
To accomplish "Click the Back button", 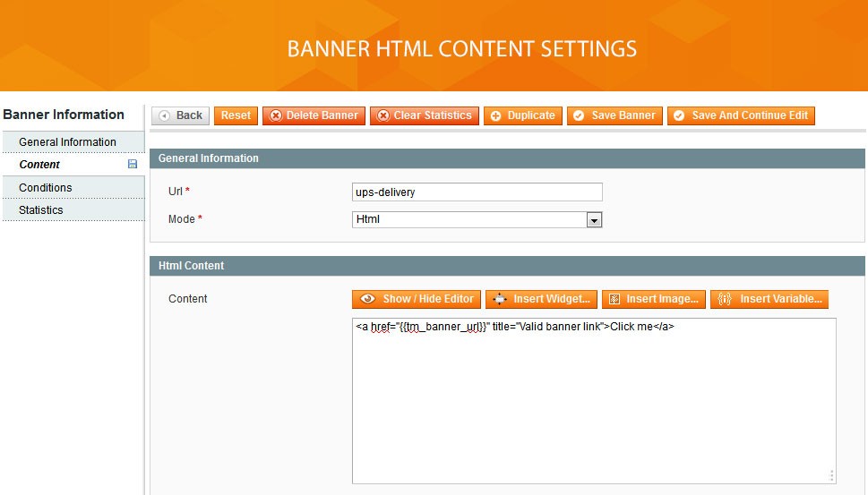I will click(180, 115).
